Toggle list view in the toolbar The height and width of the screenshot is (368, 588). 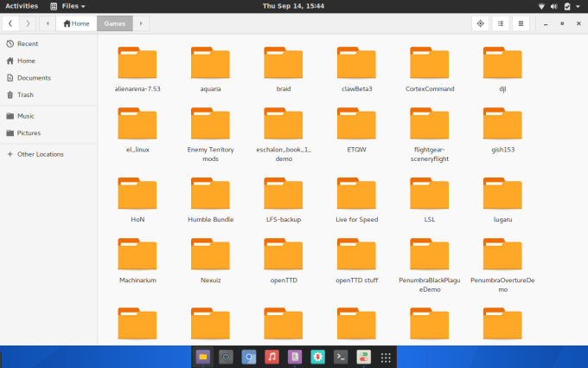pyautogui.click(x=501, y=23)
